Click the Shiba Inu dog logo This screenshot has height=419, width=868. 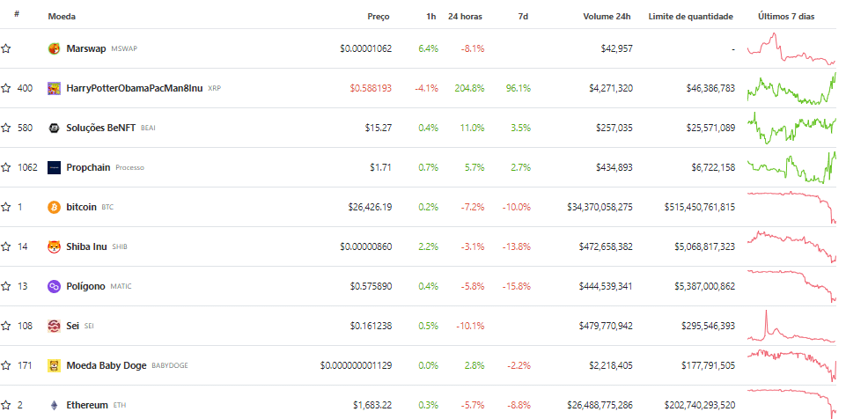[x=54, y=246]
